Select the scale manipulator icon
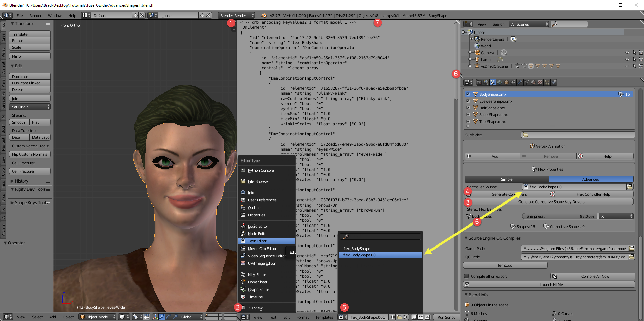Image resolution: width=644 pixels, height=321 pixels. 175,317
